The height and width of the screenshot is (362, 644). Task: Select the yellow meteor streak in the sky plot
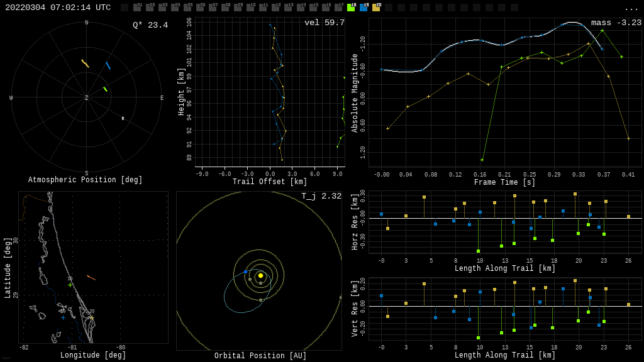(x=85, y=63)
